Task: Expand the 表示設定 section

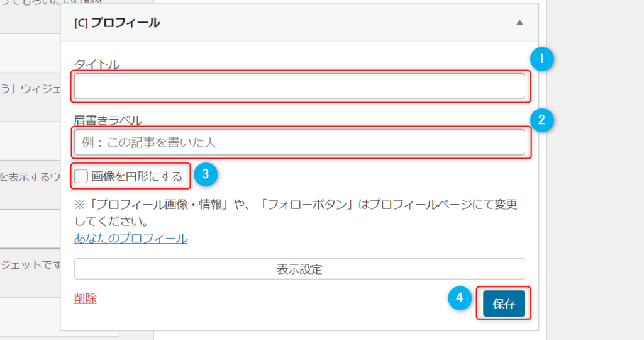Action: [x=299, y=269]
